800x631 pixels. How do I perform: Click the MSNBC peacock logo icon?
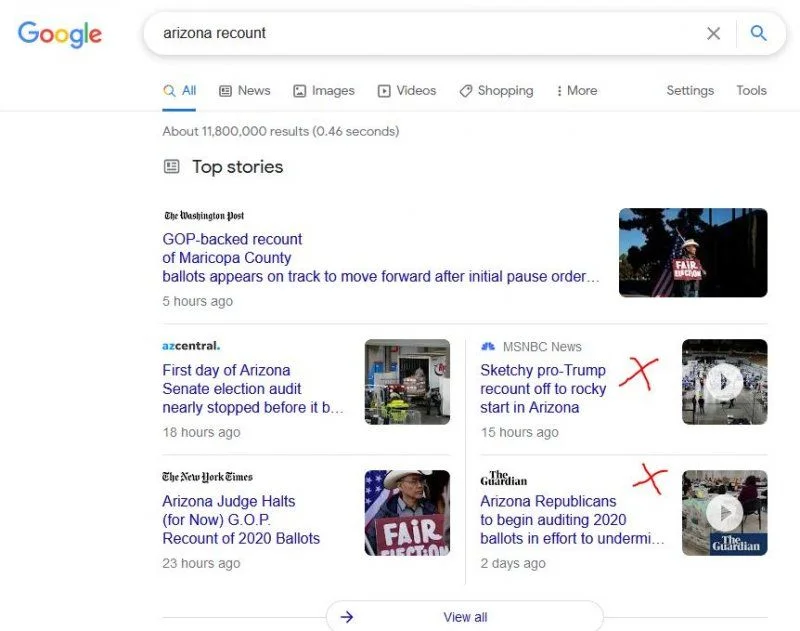(x=488, y=346)
